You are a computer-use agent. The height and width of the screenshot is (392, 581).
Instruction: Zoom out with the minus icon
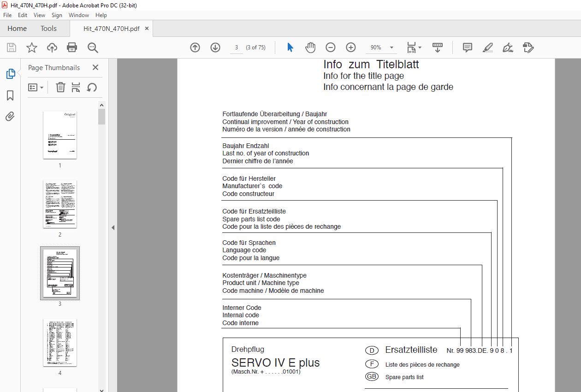pos(331,47)
